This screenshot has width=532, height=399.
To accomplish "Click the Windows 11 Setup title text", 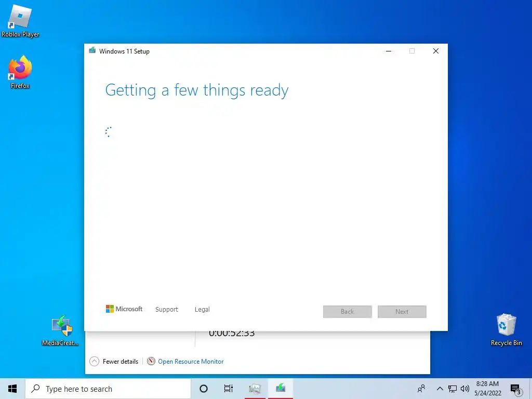I will tap(124, 51).
